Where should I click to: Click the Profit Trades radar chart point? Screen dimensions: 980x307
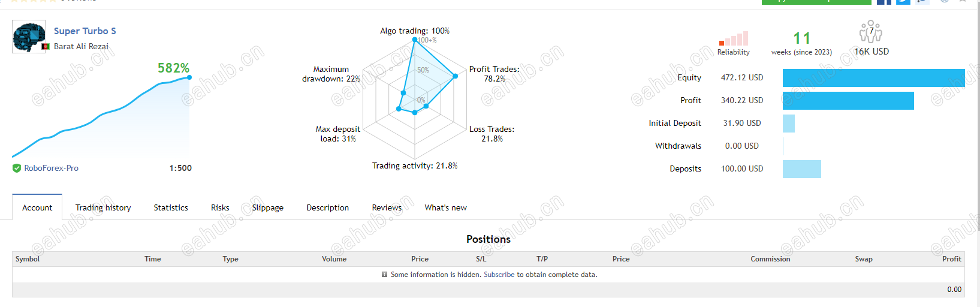456,76
